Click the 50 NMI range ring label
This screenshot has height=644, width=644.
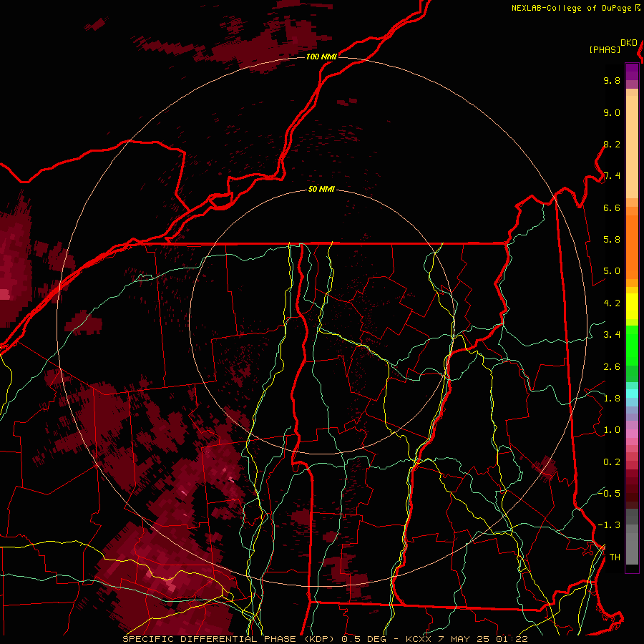[x=321, y=190]
